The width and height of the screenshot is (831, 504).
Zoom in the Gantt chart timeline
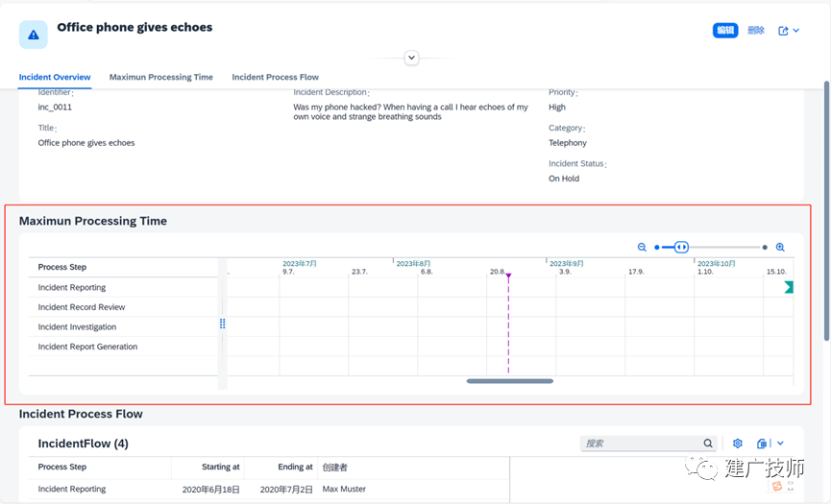pos(780,248)
